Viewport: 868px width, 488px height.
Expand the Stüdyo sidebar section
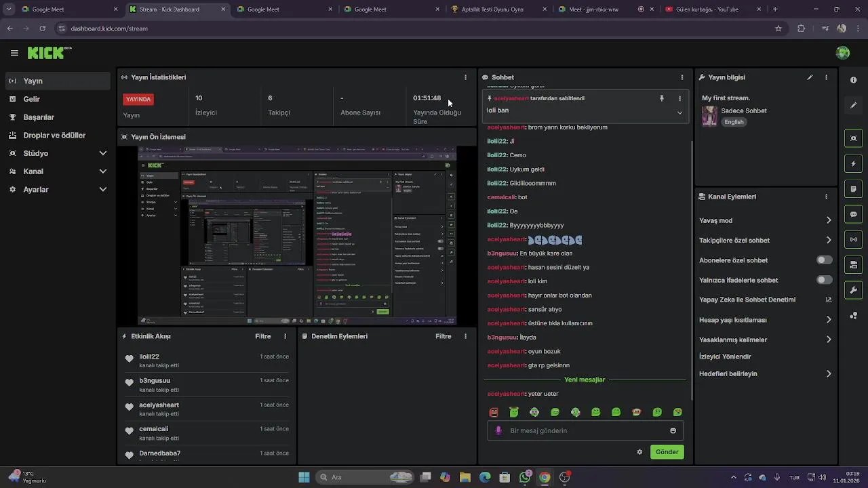coord(103,153)
